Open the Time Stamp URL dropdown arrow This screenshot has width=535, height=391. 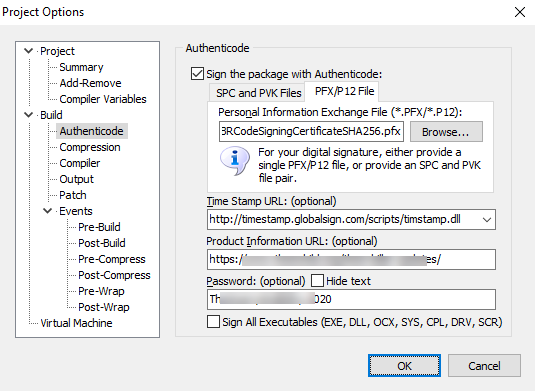[487, 219]
